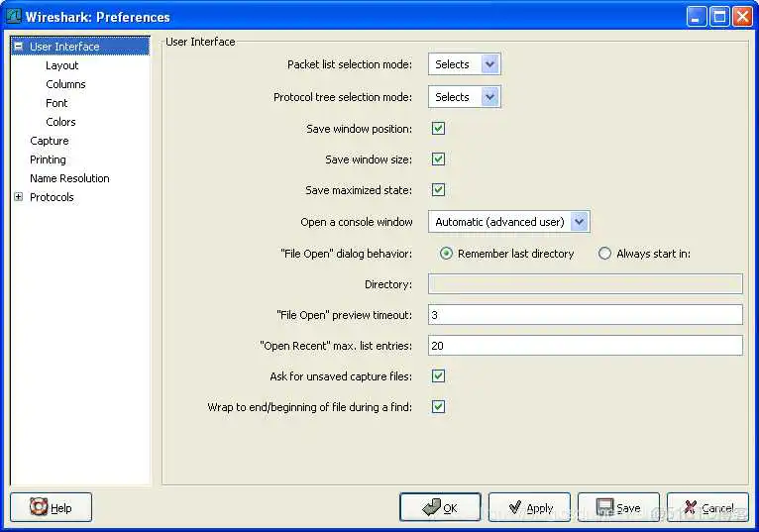Viewport: 759px width, 532px height.
Task: Toggle the Save window position checkbox
Action: [438, 129]
